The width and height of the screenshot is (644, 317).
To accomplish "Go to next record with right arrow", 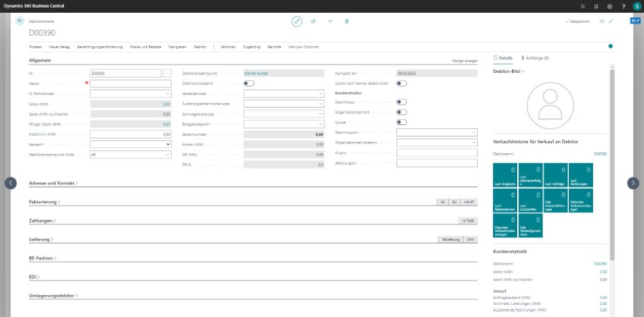I will (x=633, y=183).
